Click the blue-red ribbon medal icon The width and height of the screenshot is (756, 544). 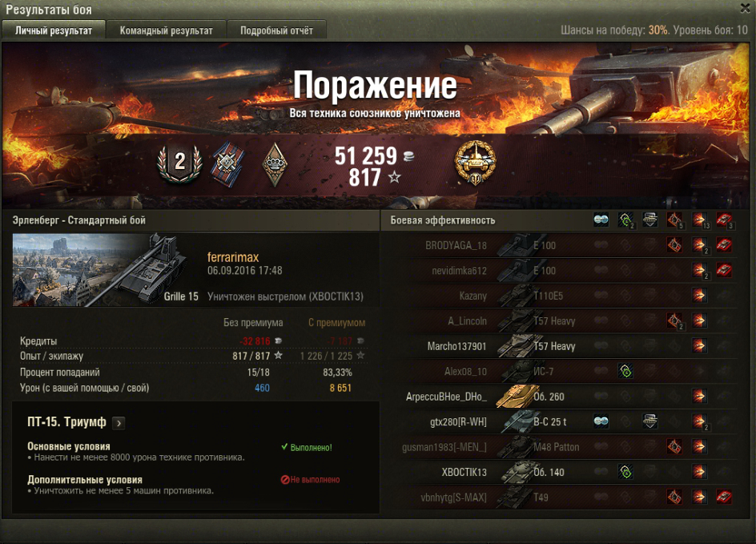(227, 164)
